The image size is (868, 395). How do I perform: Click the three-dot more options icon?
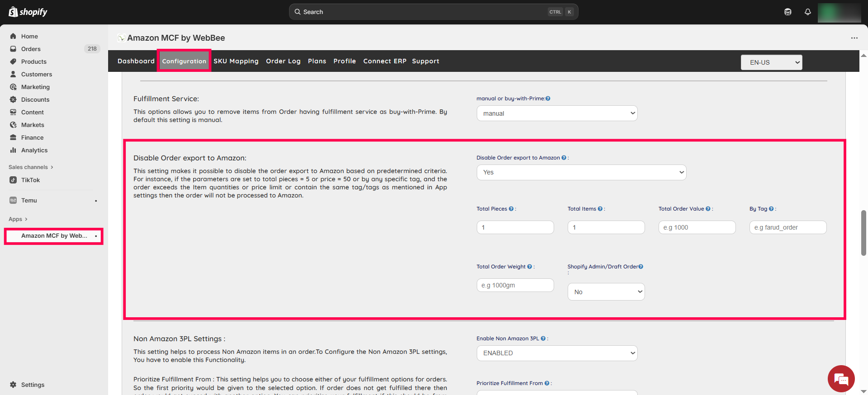(854, 38)
